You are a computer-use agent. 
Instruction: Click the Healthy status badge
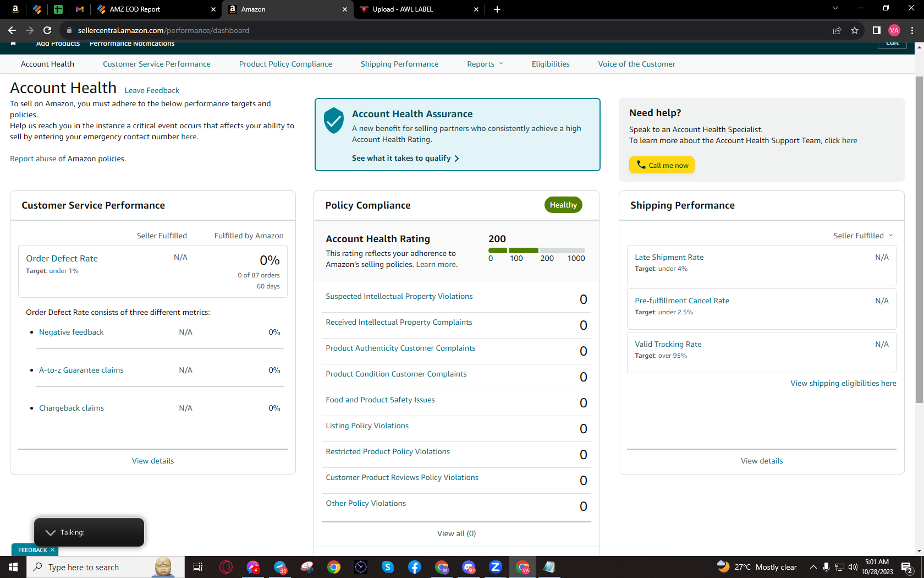tap(563, 205)
